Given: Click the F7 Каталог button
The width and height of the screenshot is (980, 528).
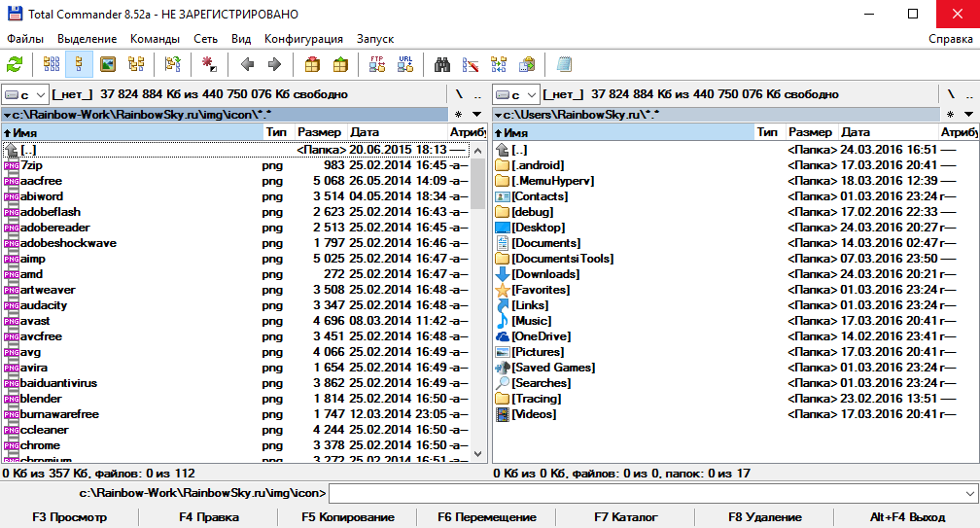Looking at the screenshot, I should pos(626,517).
